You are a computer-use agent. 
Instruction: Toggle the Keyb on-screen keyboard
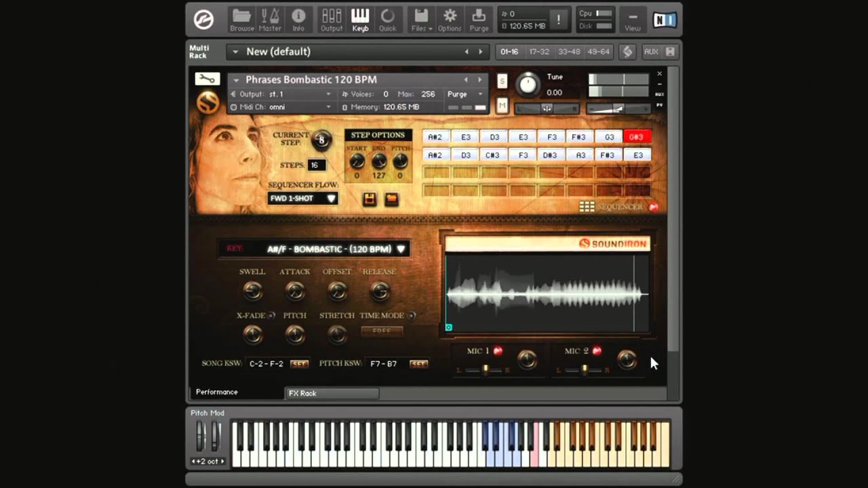(360, 20)
